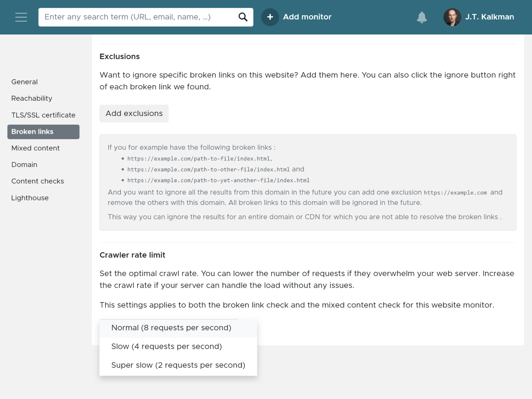
Task: Click the Add exclusions button
Action: [134, 113]
